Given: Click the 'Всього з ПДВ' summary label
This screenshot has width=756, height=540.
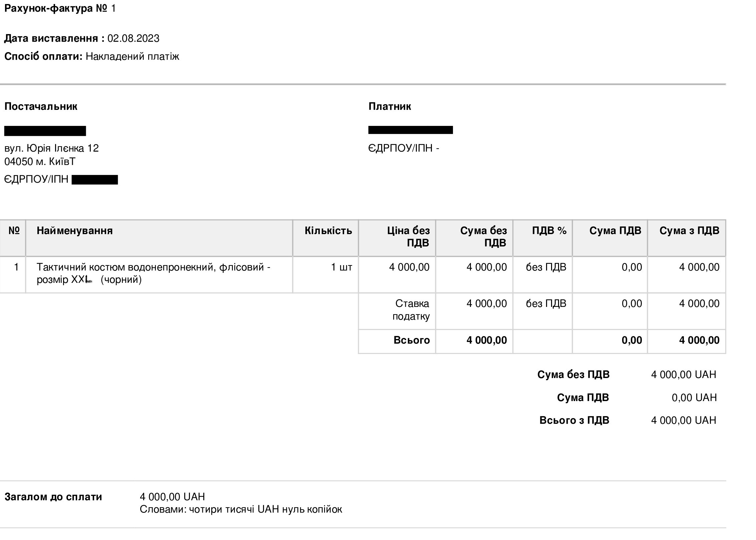Looking at the screenshot, I should [574, 420].
